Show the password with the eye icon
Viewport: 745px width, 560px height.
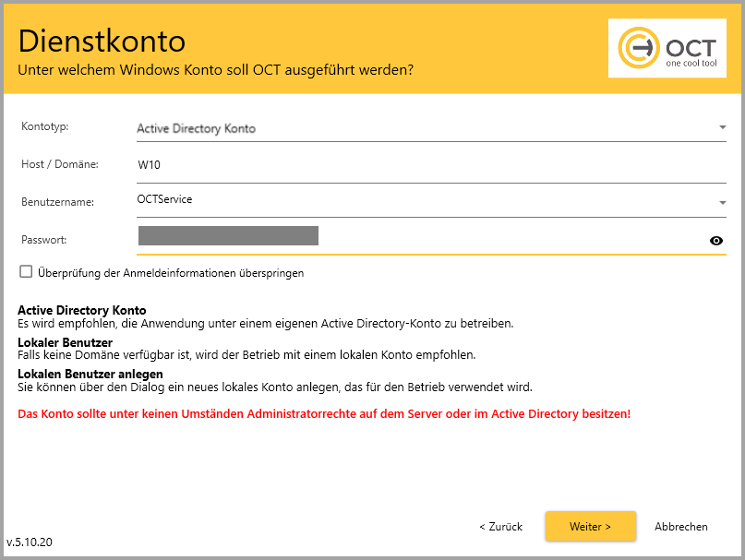pos(716,241)
